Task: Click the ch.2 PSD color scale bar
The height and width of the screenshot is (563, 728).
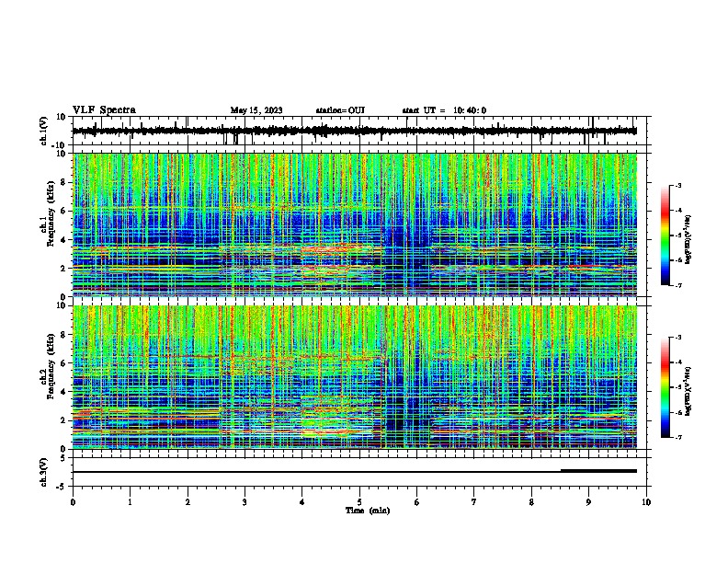Action: [x=665, y=387]
